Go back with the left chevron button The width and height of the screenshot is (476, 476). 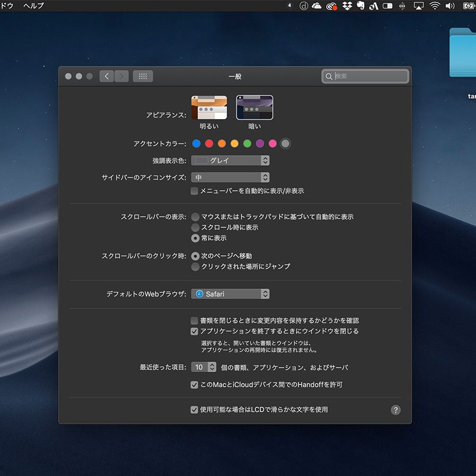click(x=106, y=76)
